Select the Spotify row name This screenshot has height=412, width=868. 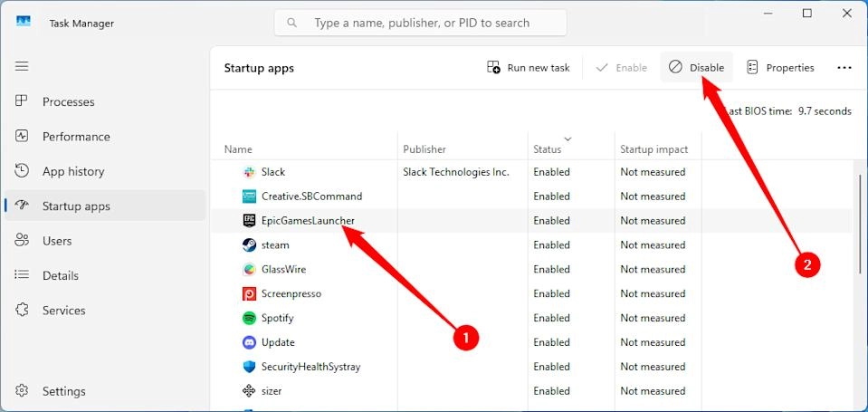(277, 318)
